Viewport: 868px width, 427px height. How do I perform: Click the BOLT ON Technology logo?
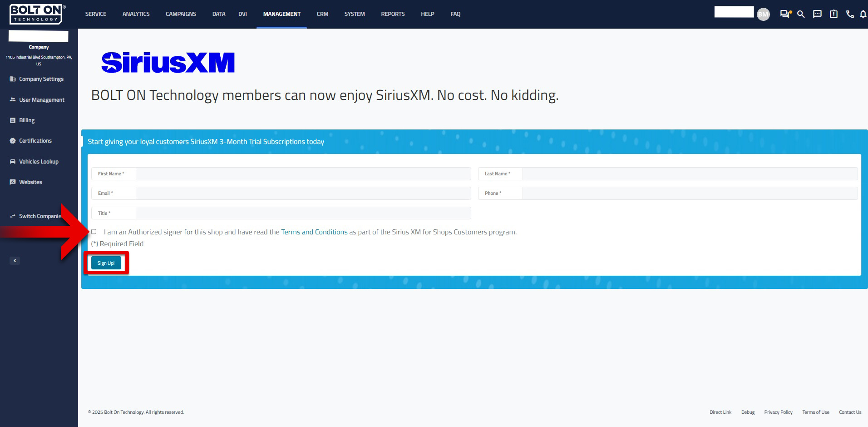click(37, 14)
